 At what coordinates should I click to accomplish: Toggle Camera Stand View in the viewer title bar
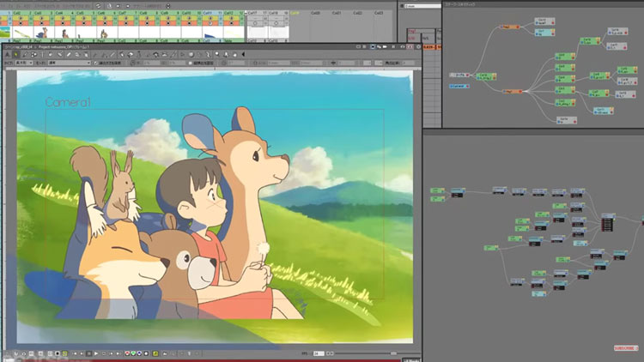coord(373,46)
